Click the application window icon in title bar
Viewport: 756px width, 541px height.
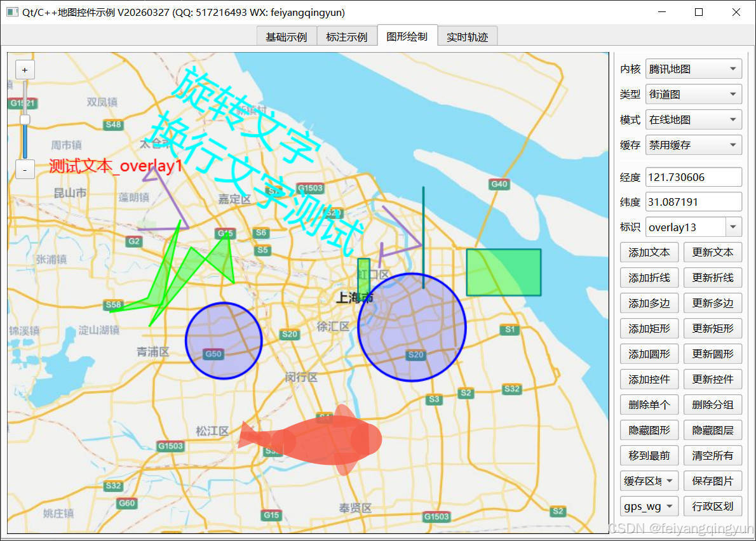[11, 12]
